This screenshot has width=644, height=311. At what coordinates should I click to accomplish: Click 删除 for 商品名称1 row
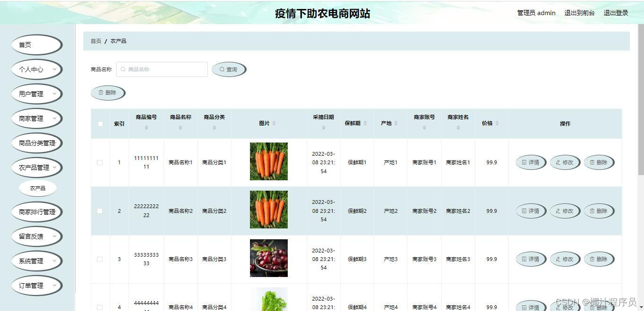tap(599, 162)
